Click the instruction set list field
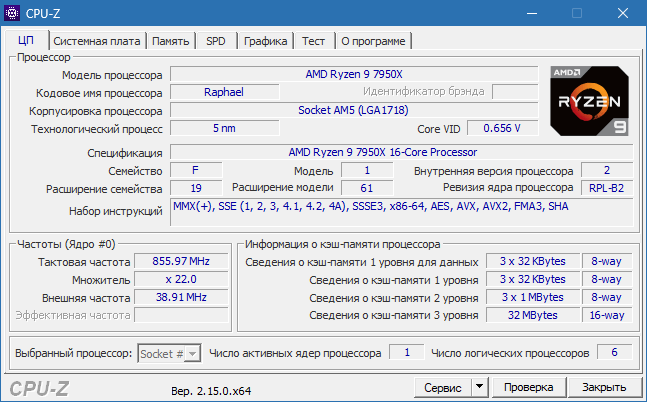Screen dimensions: 647x402 pos(401,212)
